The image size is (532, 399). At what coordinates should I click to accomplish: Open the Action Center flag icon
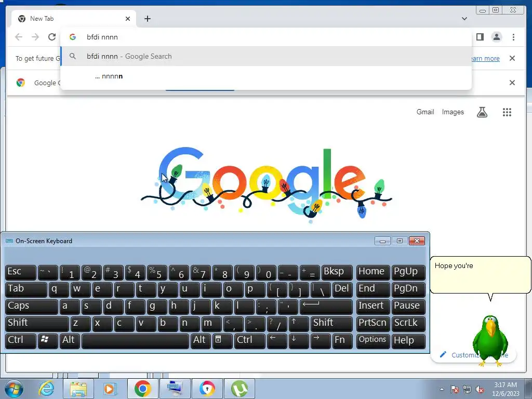tap(454, 389)
